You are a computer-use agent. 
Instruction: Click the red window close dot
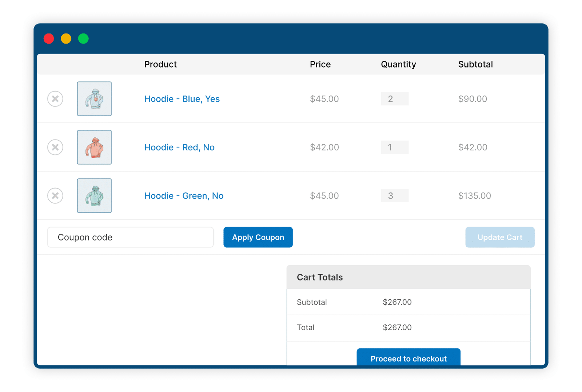click(x=49, y=39)
